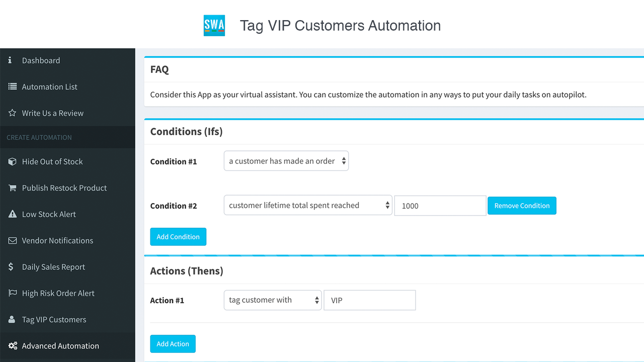Remove Condition #2 using its button

522,205
